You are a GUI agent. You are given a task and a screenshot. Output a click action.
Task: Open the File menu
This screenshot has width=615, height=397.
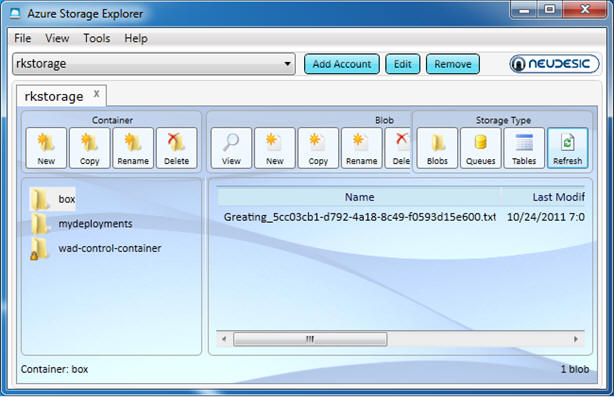[x=22, y=38]
